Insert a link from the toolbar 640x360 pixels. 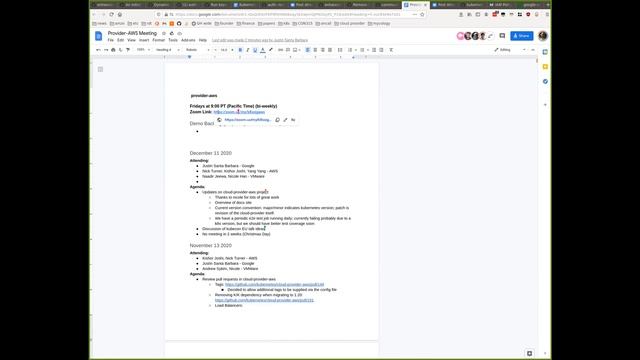coord(280,50)
